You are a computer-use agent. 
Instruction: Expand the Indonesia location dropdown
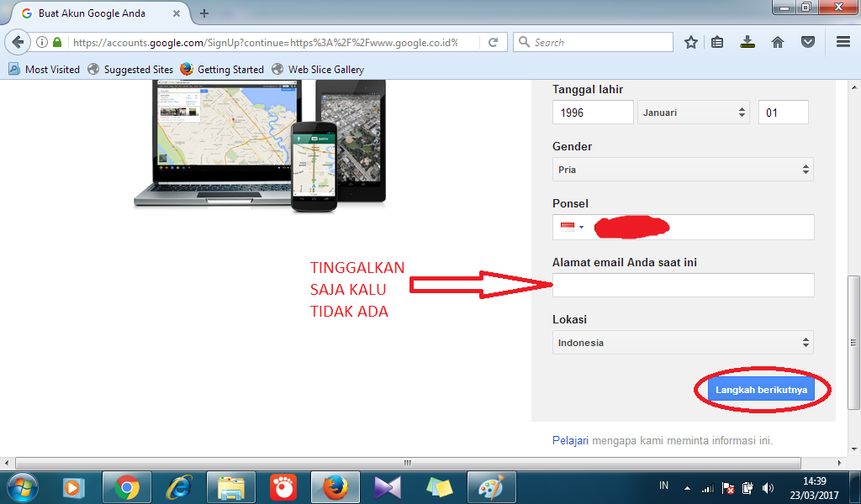coord(683,342)
